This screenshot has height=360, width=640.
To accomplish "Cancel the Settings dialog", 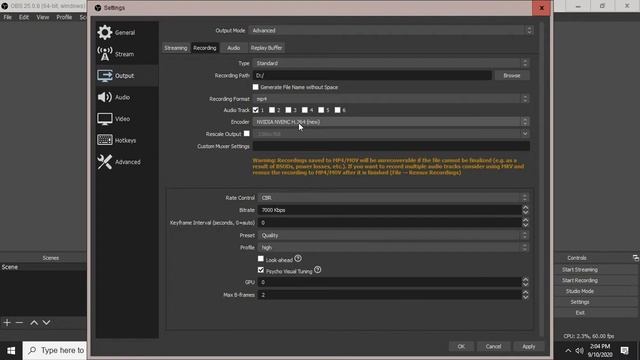I will 493,346.
